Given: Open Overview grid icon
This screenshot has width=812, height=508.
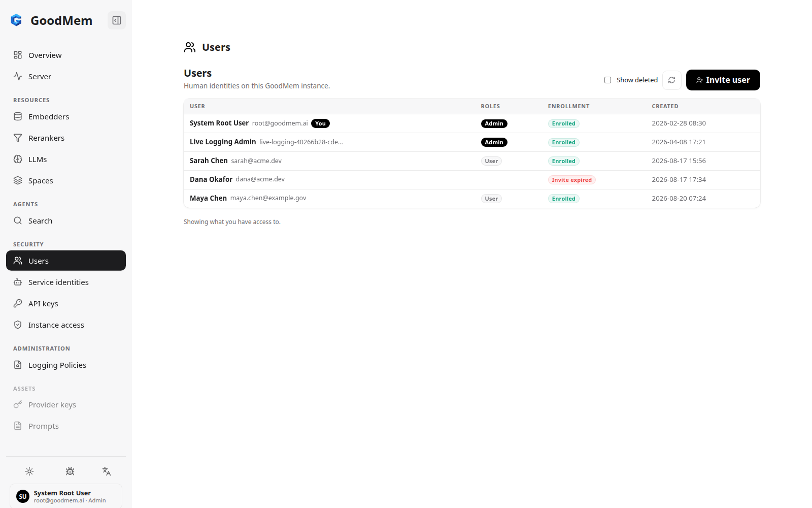Looking at the screenshot, I should [x=18, y=55].
